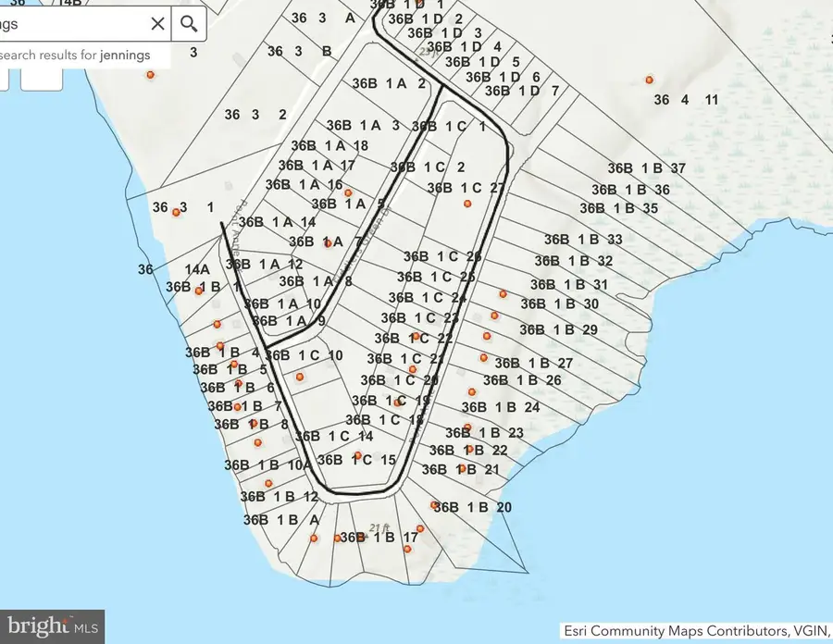Image resolution: width=833 pixels, height=644 pixels.
Task: Select the parcel labeled 36 3 B
Action: tap(299, 52)
